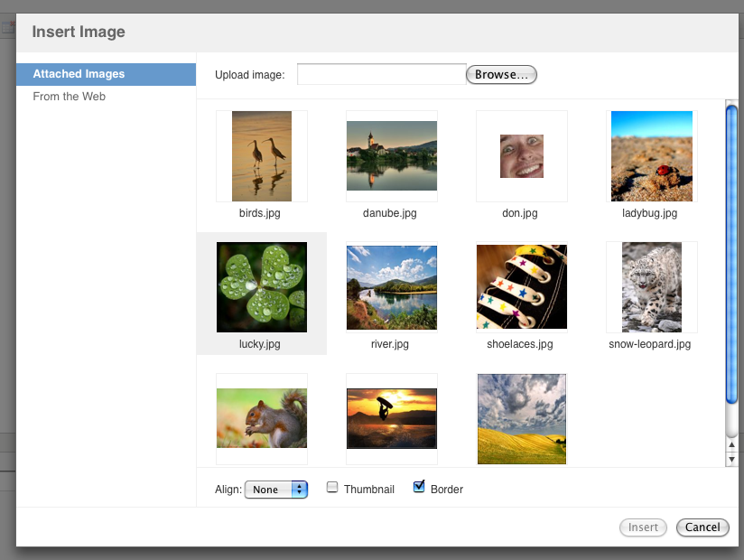Click the danube.jpg file name
744x560 pixels.
click(389, 213)
